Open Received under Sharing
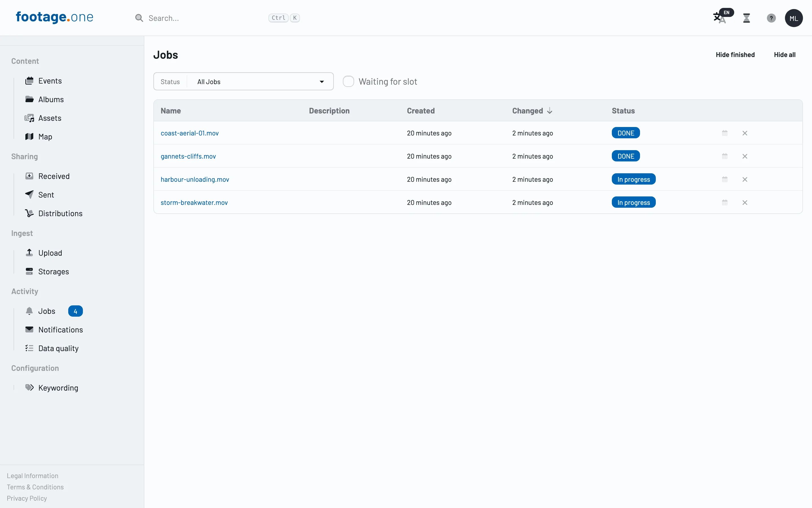The height and width of the screenshot is (508, 812). coord(47,176)
